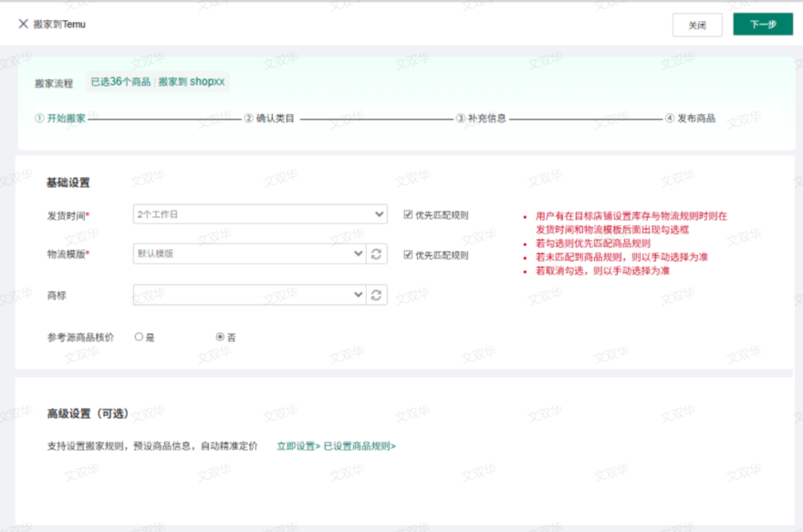Click the X icon beside 搬家到Temu

(23, 24)
